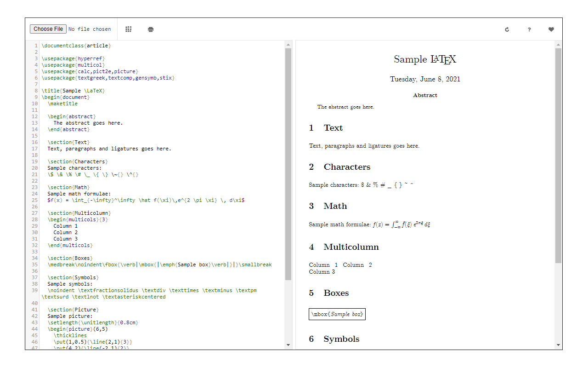This screenshot has height=368, width=588.
Task: Click the boxed 'Sample box' in preview
Action: click(337, 314)
